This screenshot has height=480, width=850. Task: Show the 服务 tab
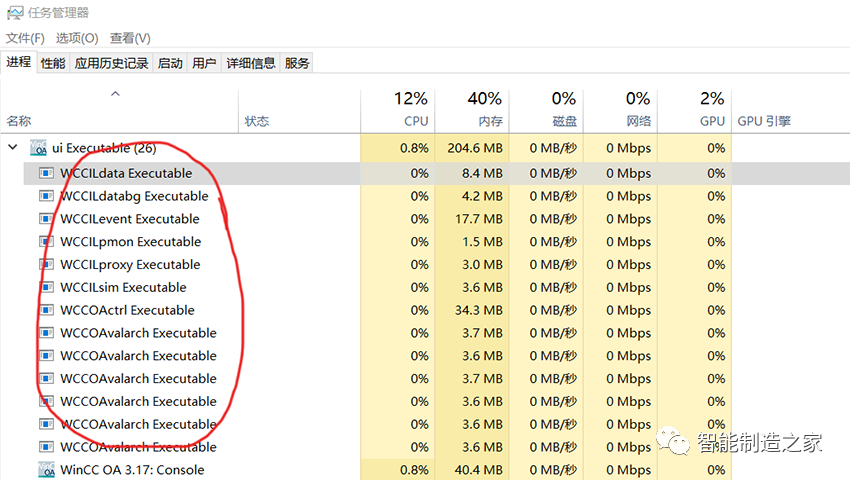(297, 63)
